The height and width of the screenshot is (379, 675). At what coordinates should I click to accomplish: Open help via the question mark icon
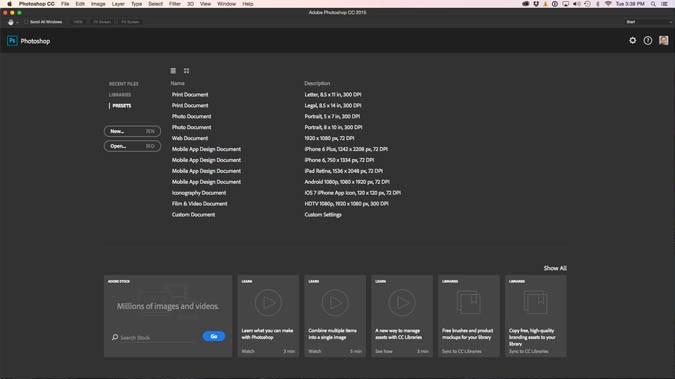tap(647, 40)
